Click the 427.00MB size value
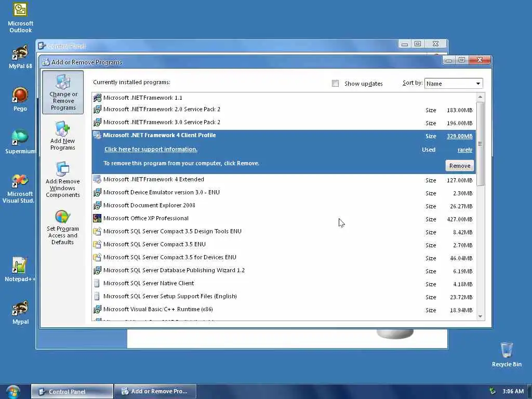Viewport: 532px width, 399px height. (x=459, y=219)
